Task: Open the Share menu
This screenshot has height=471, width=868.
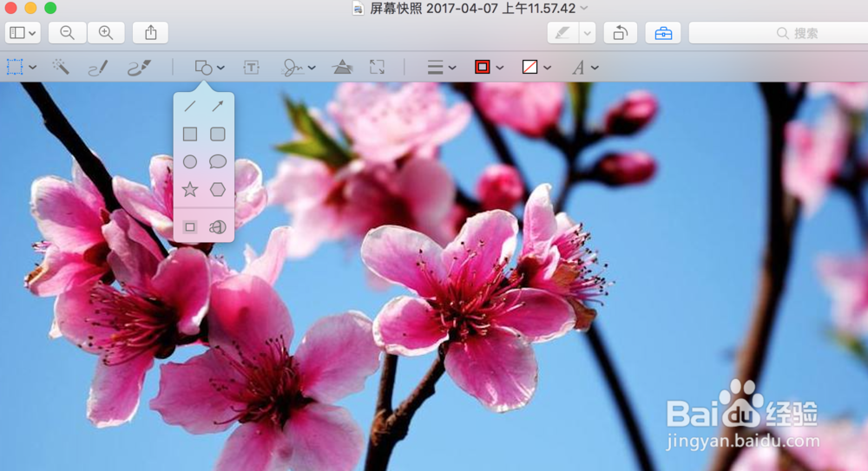Action: coord(150,33)
